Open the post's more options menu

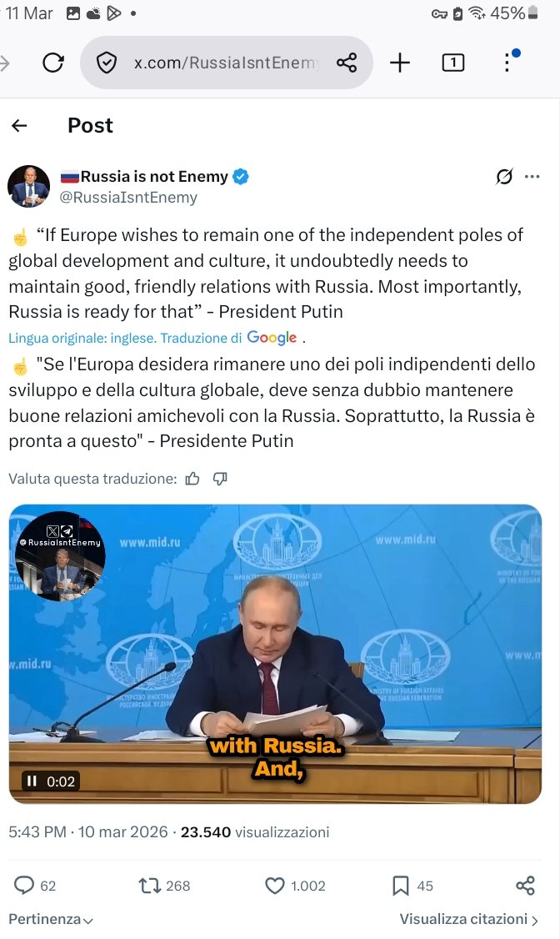[532, 177]
